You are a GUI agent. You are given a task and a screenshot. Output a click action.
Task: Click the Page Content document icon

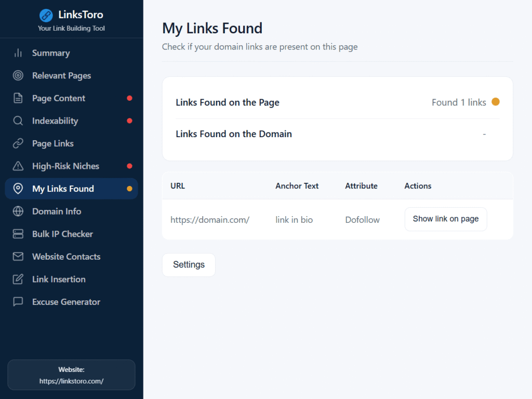click(18, 98)
